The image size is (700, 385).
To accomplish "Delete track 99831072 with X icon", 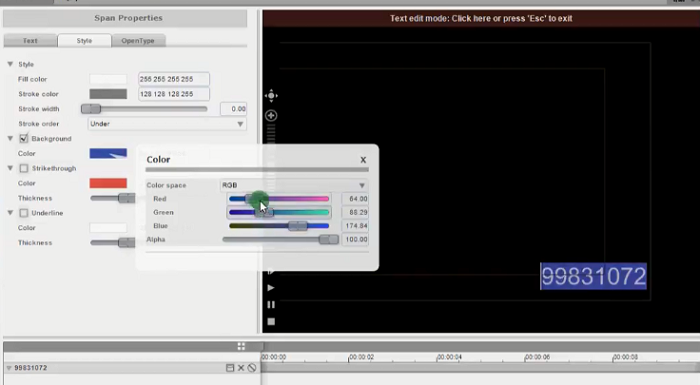I will [x=241, y=368].
